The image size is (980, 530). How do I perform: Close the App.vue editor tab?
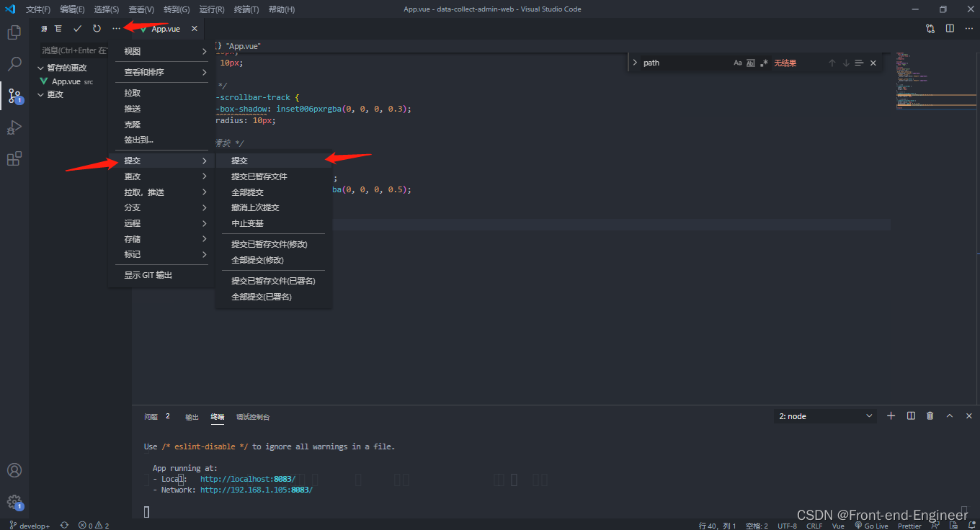point(194,29)
